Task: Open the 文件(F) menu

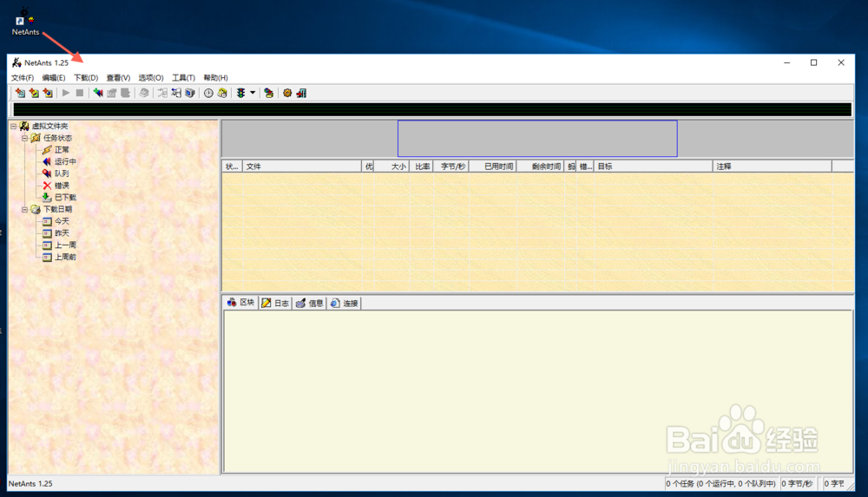Action: 23,77
